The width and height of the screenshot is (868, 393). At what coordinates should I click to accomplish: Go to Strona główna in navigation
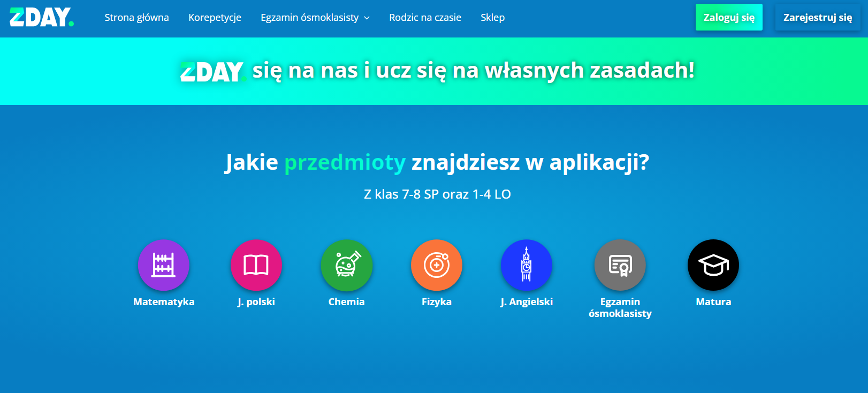[136, 18]
